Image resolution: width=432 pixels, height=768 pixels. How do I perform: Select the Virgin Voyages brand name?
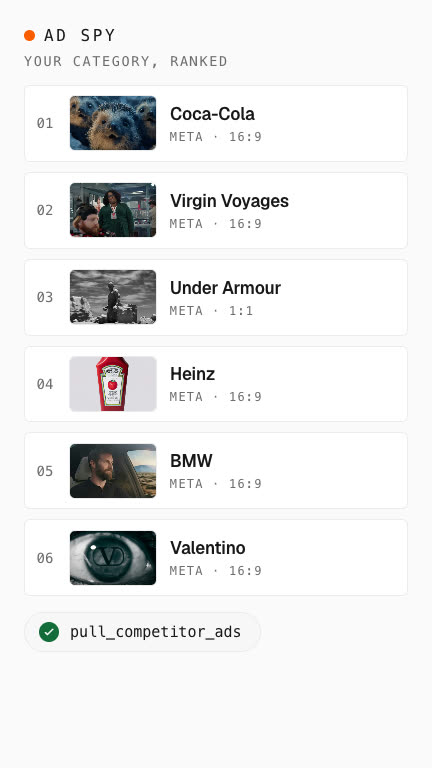pos(229,201)
